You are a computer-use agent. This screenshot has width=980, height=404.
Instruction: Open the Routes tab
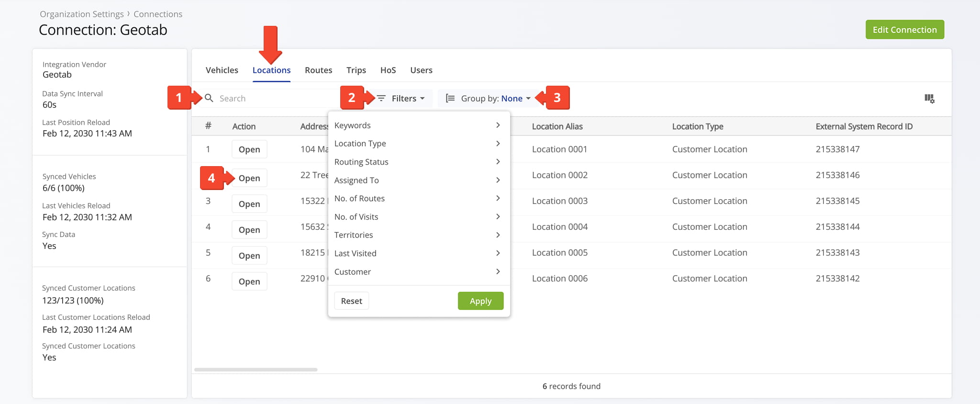[318, 70]
